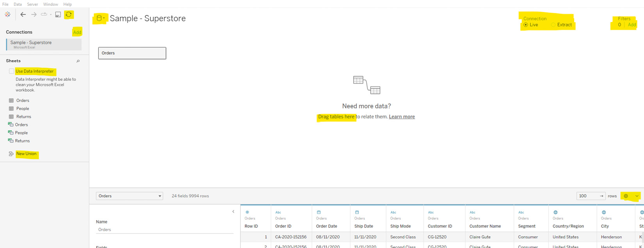Click Add next to Connections

(77, 32)
